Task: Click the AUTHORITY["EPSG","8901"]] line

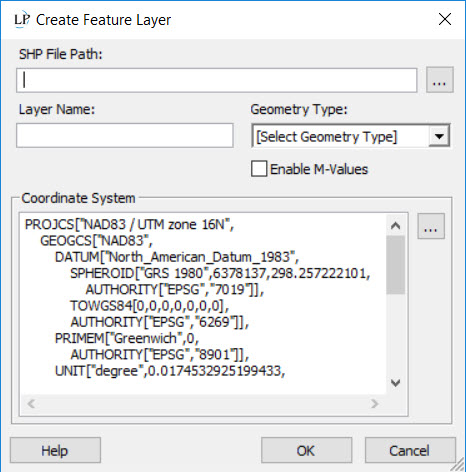Action: pos(160,354)
